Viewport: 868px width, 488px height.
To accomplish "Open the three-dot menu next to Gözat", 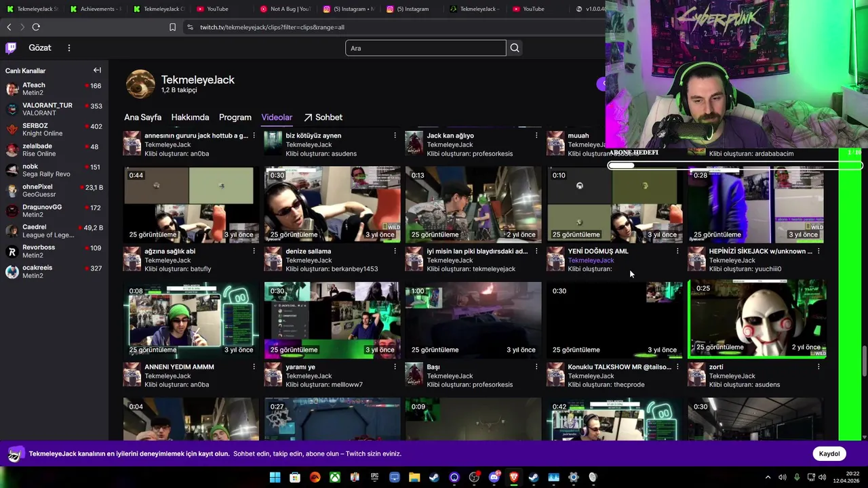I will [68, 47].
